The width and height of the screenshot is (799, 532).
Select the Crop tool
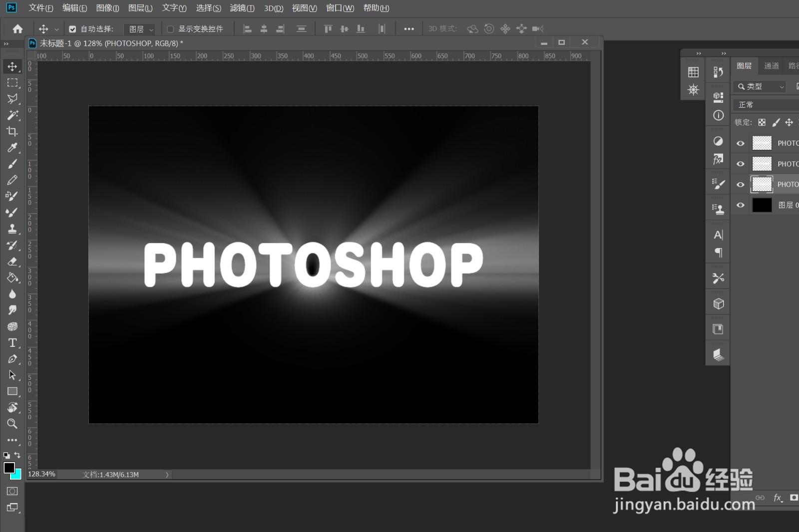click(x=12, y=131)
